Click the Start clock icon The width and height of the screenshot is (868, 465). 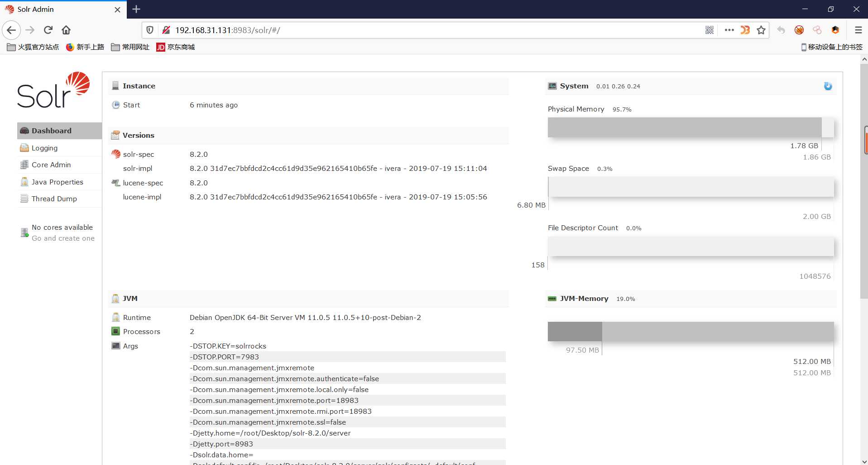point(116,105)
